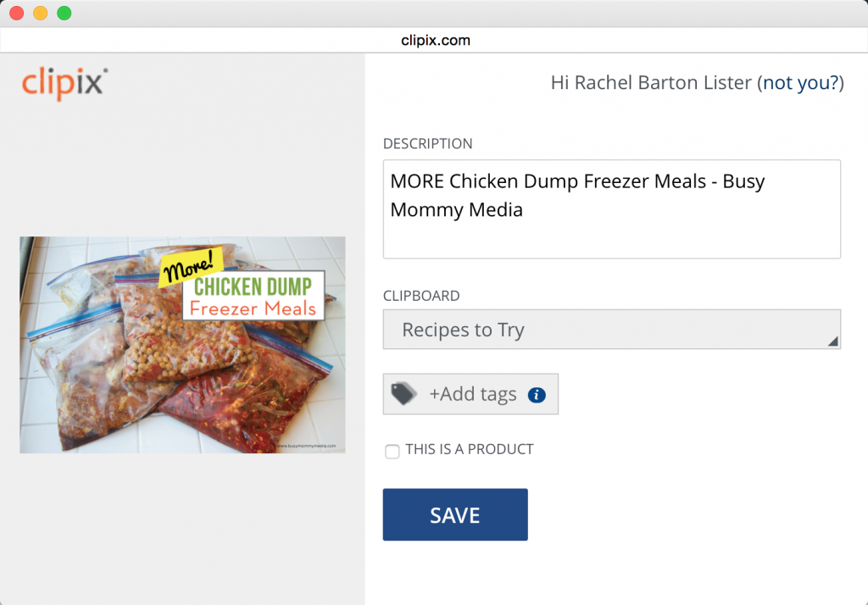Follow the "not you?" link
Viewport: 868px width, 605px height.
pos(800,83)
